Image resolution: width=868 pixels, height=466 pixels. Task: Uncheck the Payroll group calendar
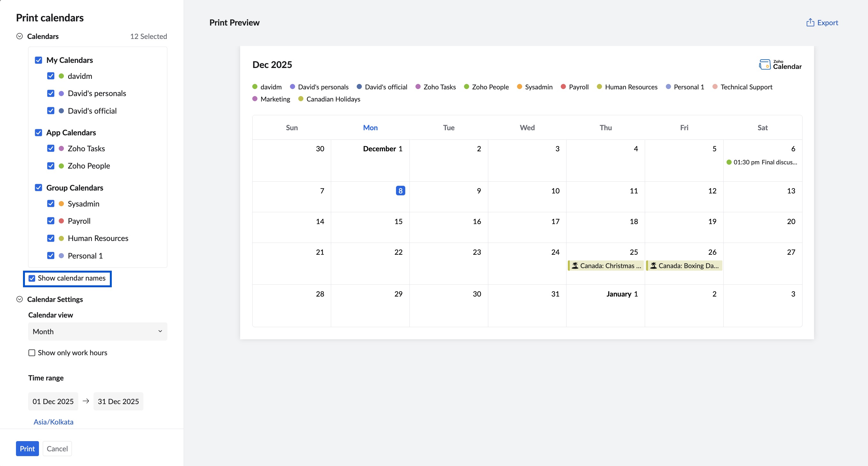coord(51,221)
